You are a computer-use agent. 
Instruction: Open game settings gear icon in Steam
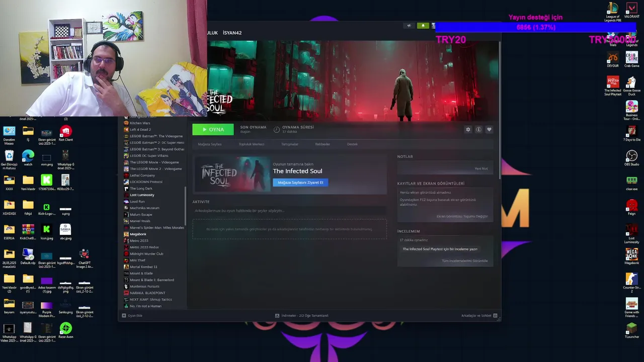(x=468, y=130)
